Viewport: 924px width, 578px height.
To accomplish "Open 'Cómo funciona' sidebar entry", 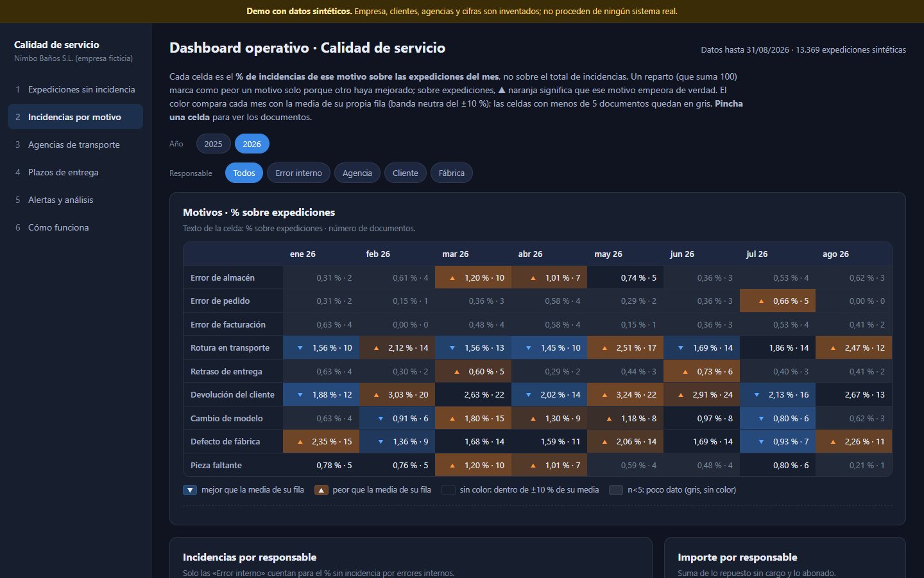I will tap(75, 227).
